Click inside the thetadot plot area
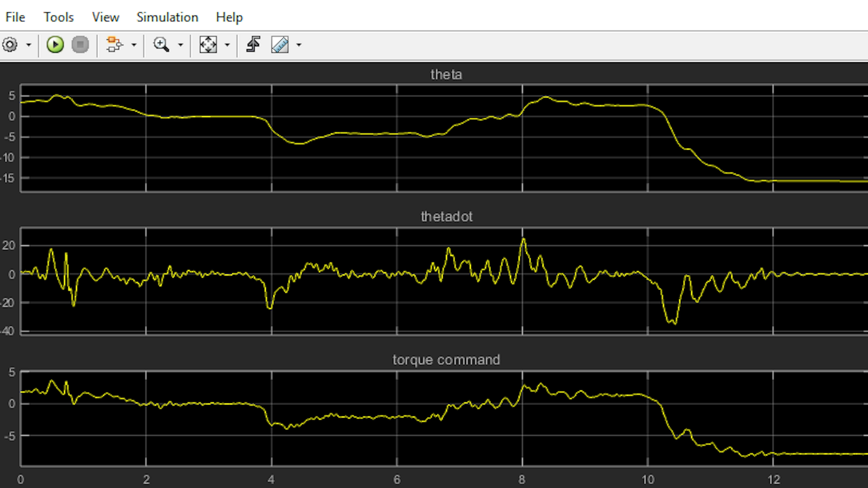 coord(444,282)
